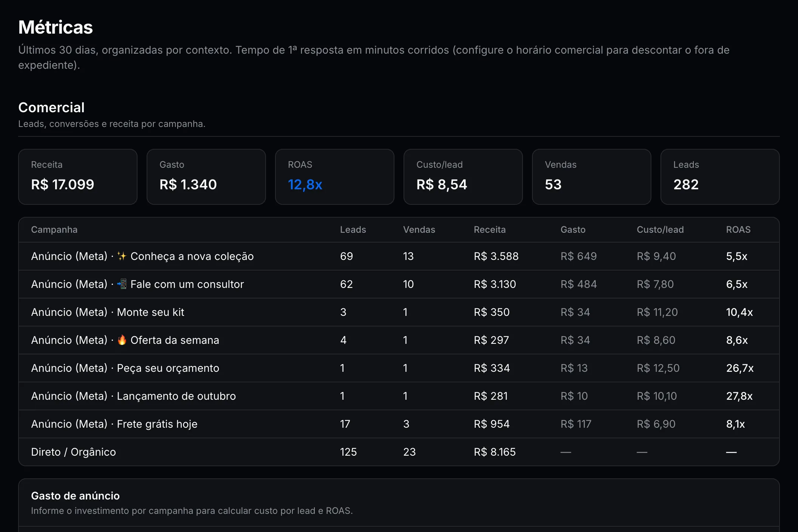Select the Vendas 53 card
This screenshot has height=532, width=798.
point(592,177)
